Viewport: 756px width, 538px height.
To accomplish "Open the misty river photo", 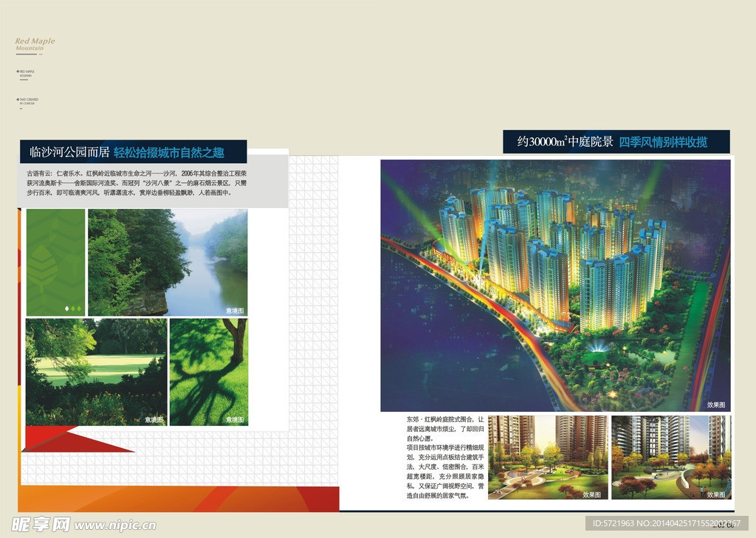I will pos(168,262).
